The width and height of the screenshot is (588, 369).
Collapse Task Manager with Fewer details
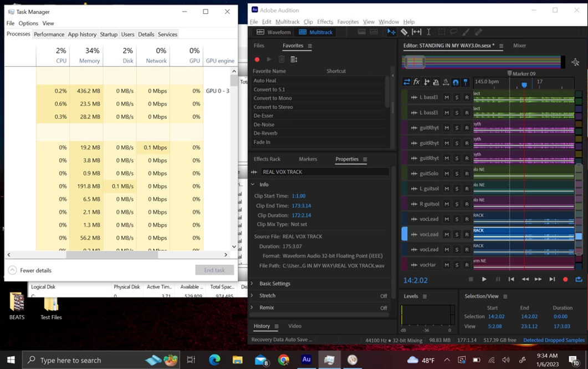(x=30, y=270)
